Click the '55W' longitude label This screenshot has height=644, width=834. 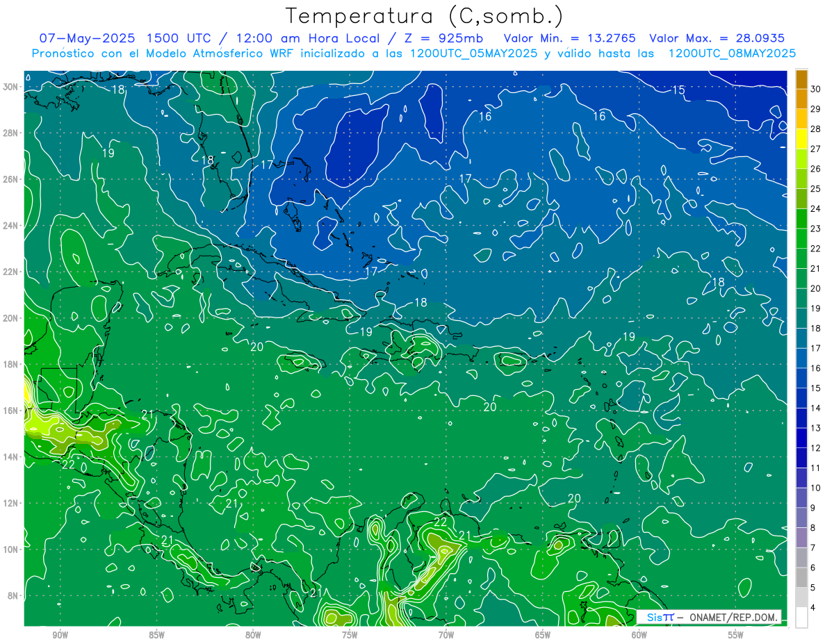tap(736, 635)
